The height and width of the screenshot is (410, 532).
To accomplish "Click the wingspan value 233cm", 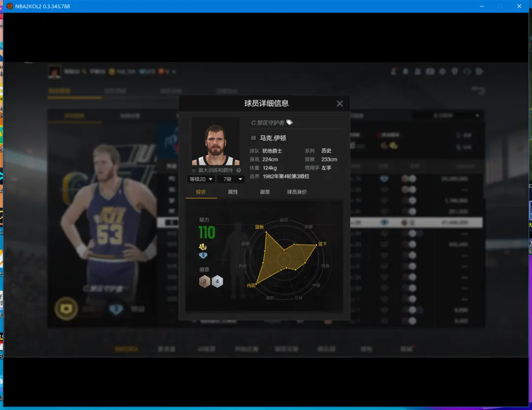I will point(329,159).
